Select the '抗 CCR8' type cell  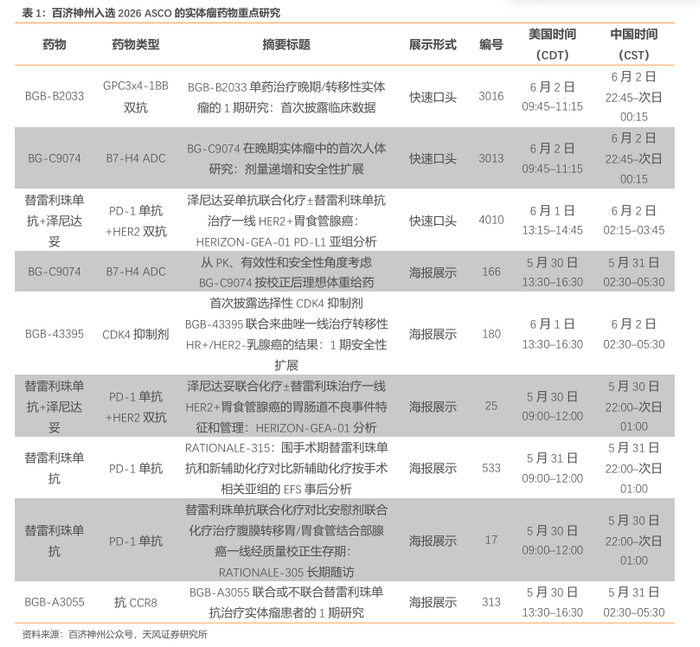point(136,602)
